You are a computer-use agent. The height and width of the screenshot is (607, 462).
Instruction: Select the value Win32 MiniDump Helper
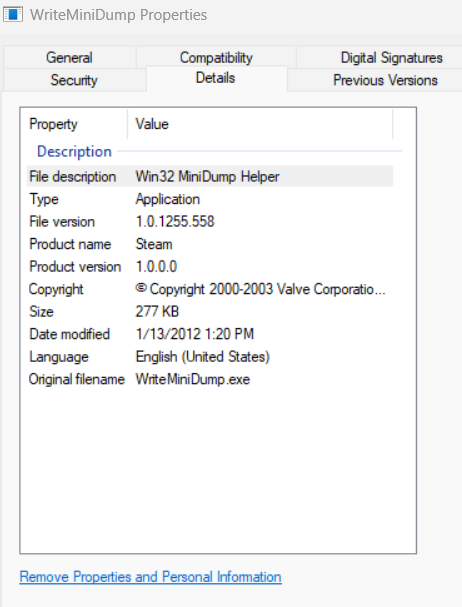pyautogui.click(x=208, y=177)
